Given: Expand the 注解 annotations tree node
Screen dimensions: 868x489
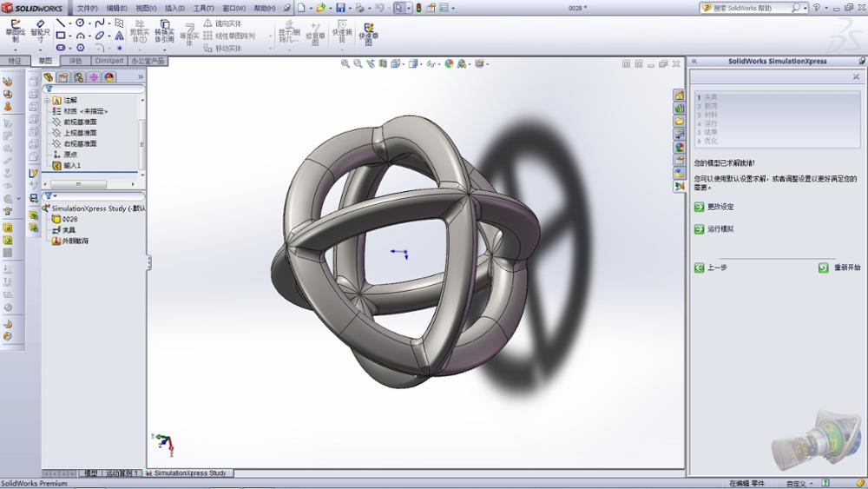Looking at the screenshot, I should 48,101.
